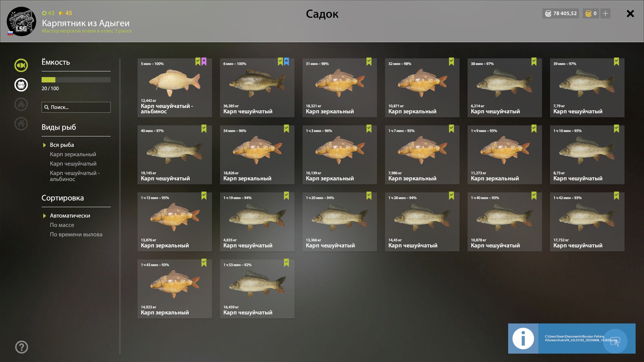Screen dimensions: 644x362
Task: Click the Ёмкость capacity progress bar
Action: pos(76,80)
